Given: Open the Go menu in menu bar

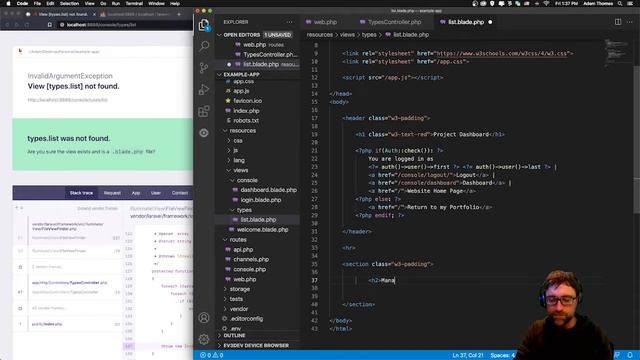Looking at the screenshot, I should 103,4.
